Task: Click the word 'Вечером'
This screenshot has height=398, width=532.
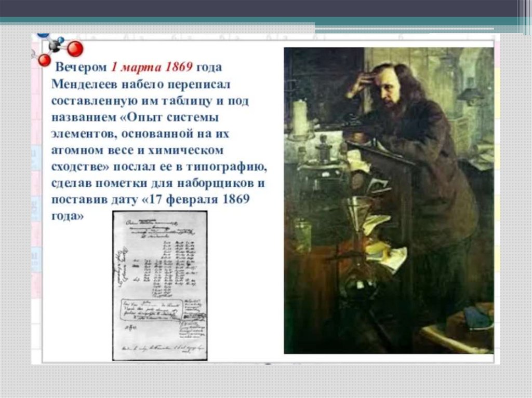Action: pyautogui.click(x=81, y=67)
